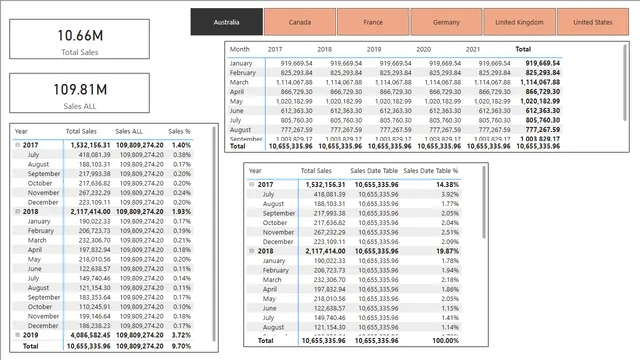Click the bold 1,114,067.88 March total
640x360 pixels.
540,82
